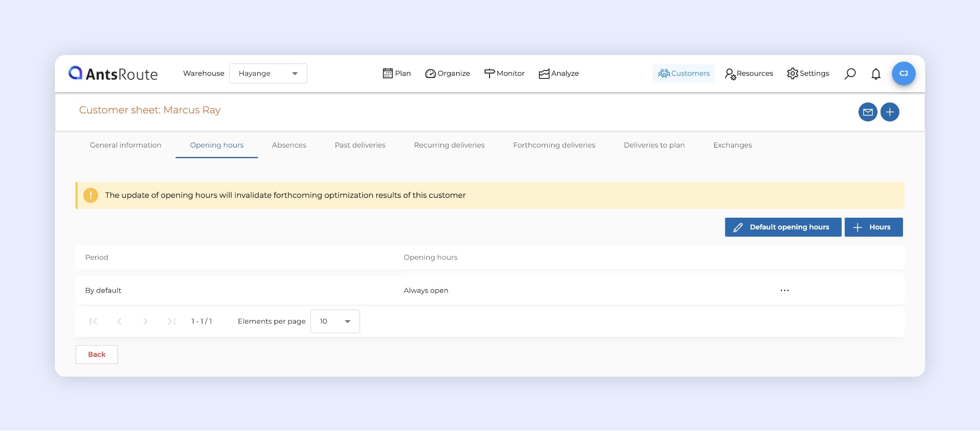Screen dimensions: 980x431
Task: Expand Elements per page dropdown
Action: click(335, 321)
